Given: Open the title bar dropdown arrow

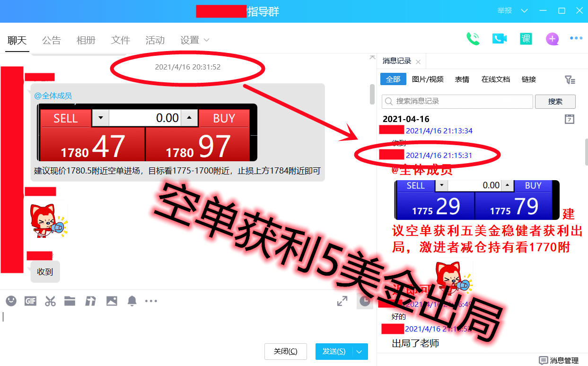Looking at the screenshot, I should tap(524, 10).
